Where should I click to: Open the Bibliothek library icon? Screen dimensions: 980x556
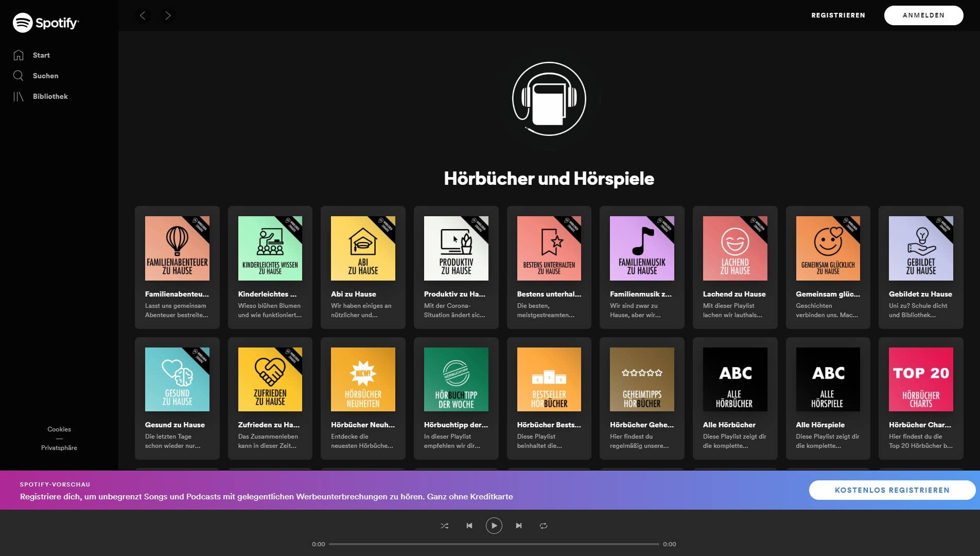19,96
